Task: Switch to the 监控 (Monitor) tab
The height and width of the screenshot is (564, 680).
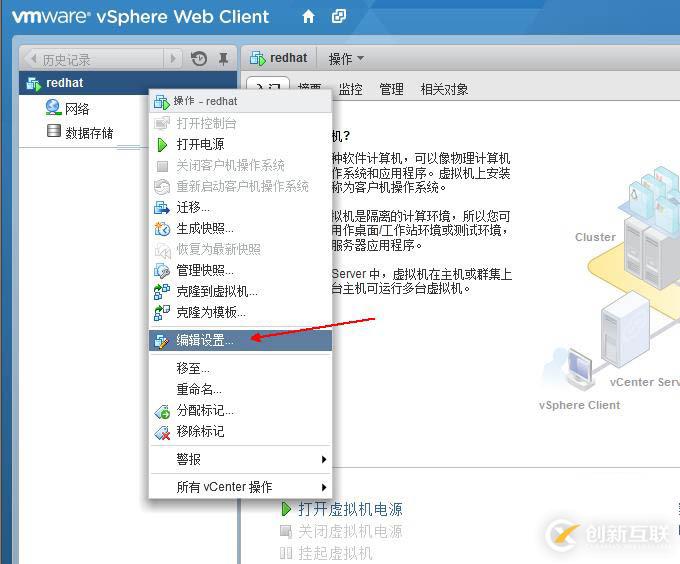Action: point(350,89)
